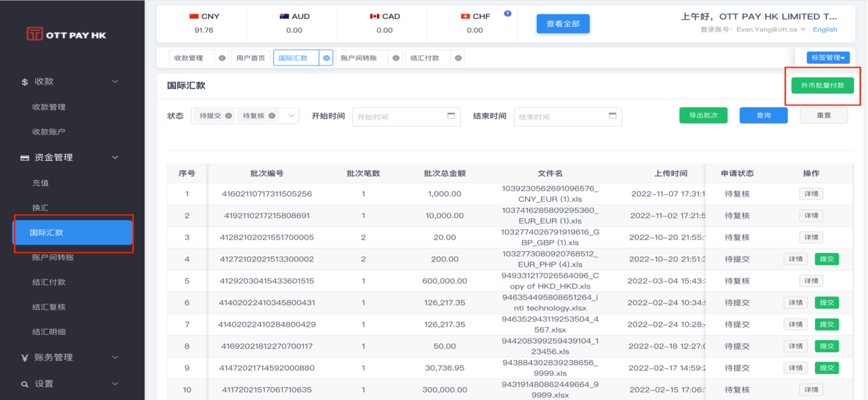Click the yen icon beside 账务管理
Viewport: 868px width, 400px height.
(x=25, y=357)
